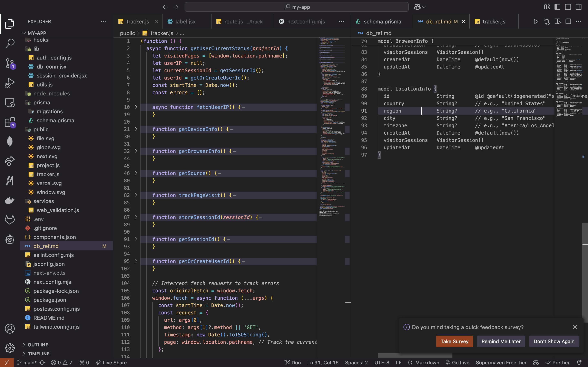The image size is (588, 367).
Task: Open the Run and Debug view
Action: [x=10, y=83]
